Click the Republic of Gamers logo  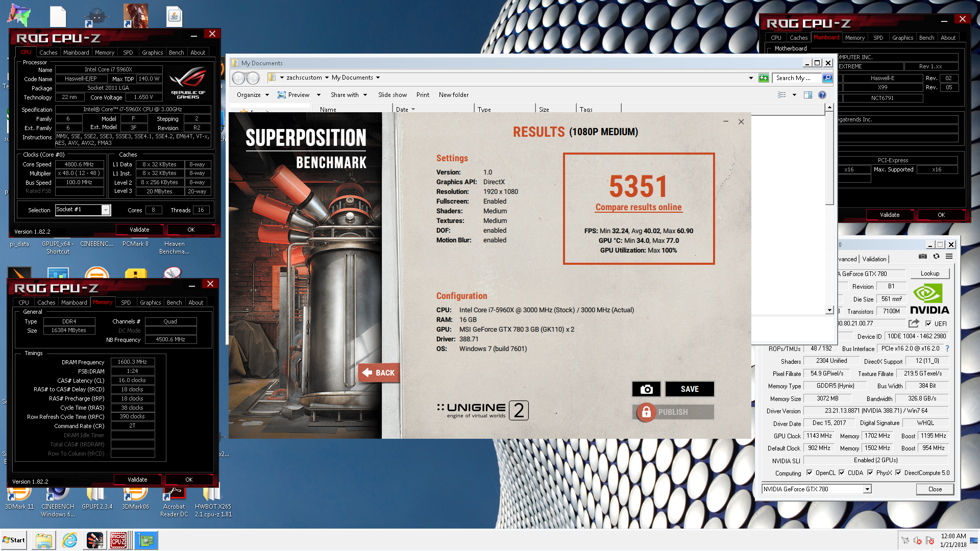(188, 82)
